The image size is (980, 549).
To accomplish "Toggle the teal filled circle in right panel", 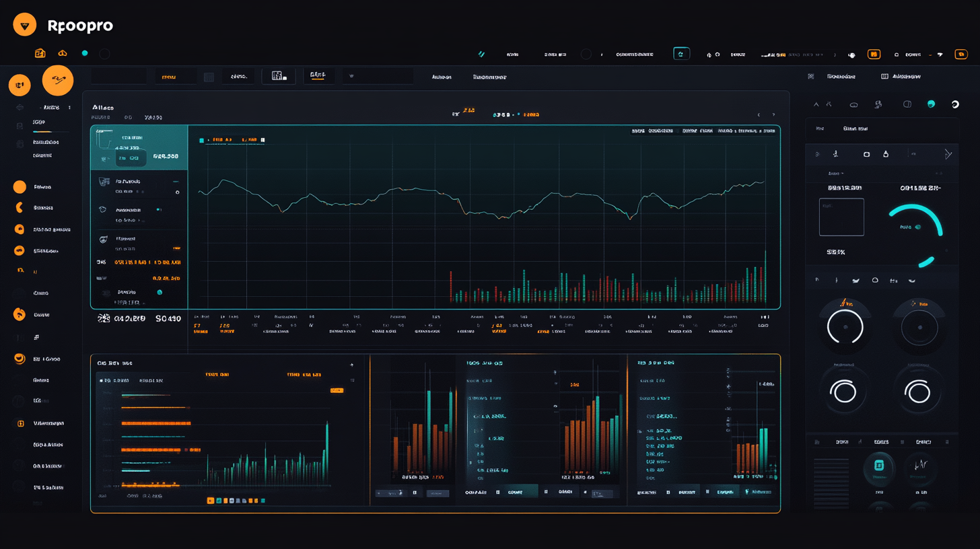I will click(x=931, y=104).
